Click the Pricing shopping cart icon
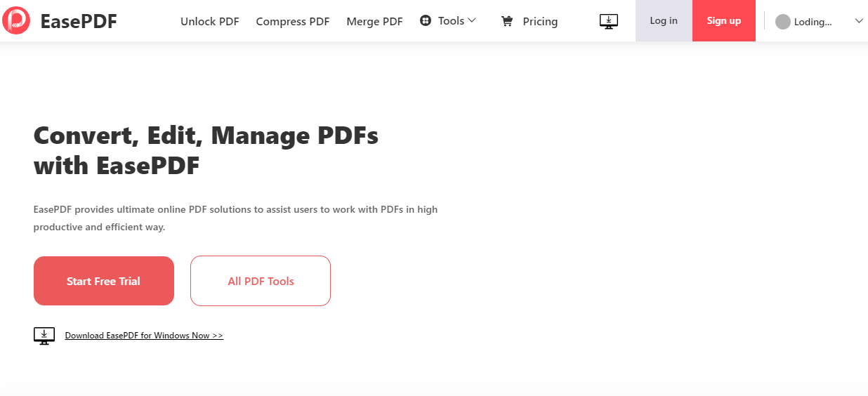The image size is (868, 396). [507, 22]
